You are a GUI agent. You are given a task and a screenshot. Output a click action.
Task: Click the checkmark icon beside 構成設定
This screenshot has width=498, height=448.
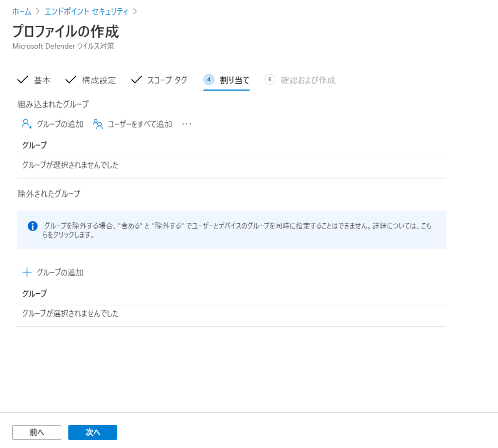[x=71, y=80]
